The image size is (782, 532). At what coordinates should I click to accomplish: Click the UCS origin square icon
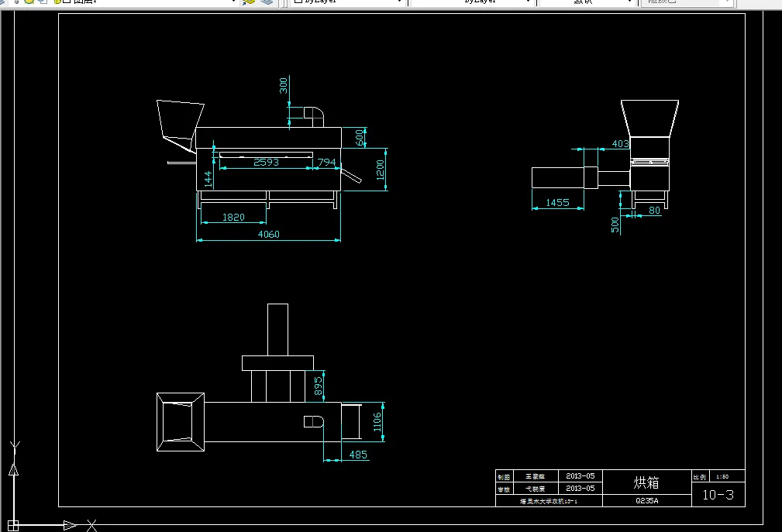pos(13,526)
